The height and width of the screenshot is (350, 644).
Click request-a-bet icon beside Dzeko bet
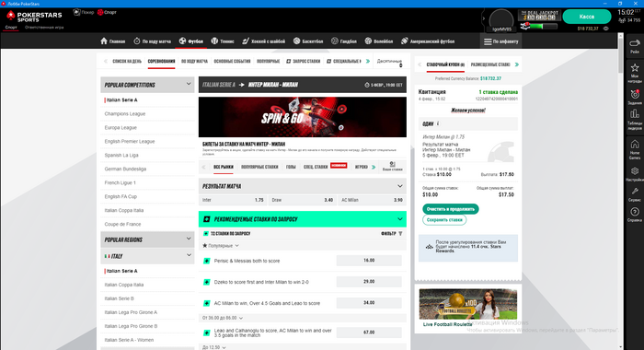[207, 282]
